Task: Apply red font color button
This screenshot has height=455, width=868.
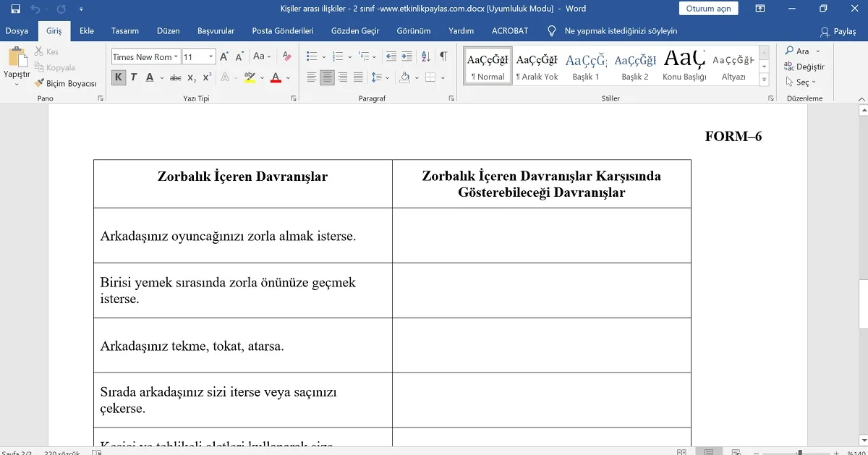Action: (x=276, y=77)
